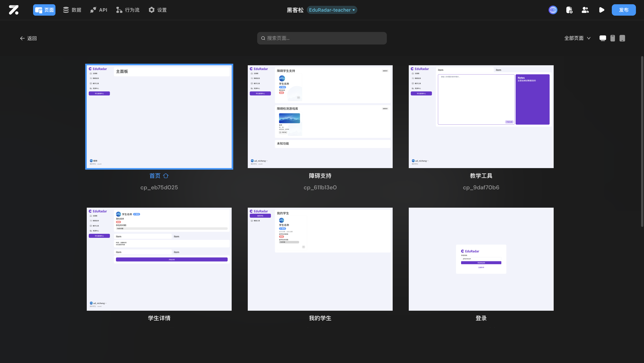Screen dimensions: 644x363
Task: Switch to desktop device view
Action: [602, 38]
